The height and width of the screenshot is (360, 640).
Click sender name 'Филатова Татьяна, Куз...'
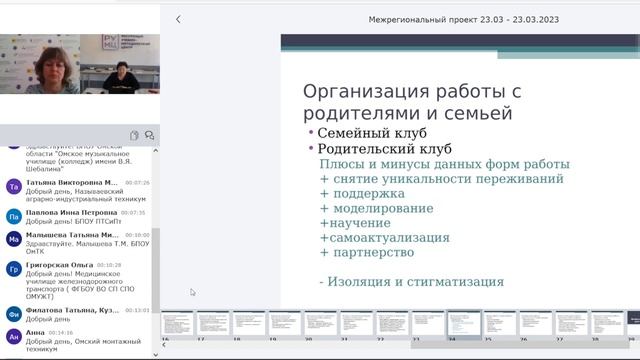coord(72,310)
